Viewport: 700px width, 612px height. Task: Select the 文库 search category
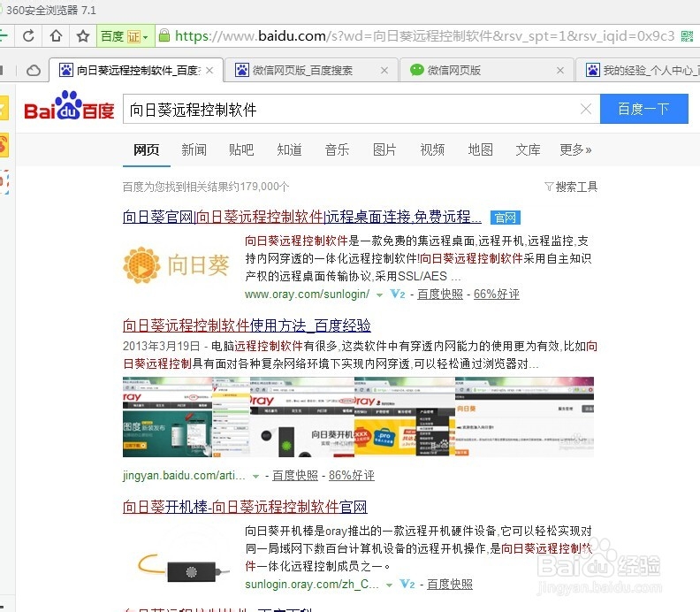(x=529, y=149)
